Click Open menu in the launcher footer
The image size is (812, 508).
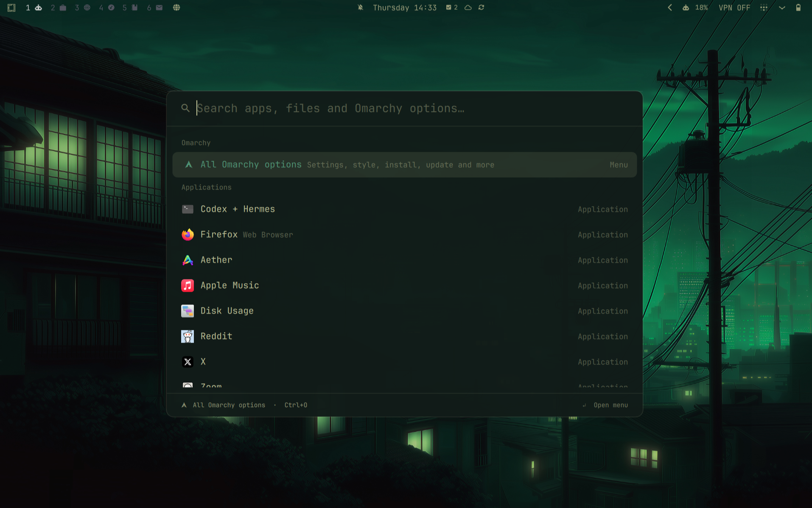tap(605, 405)
